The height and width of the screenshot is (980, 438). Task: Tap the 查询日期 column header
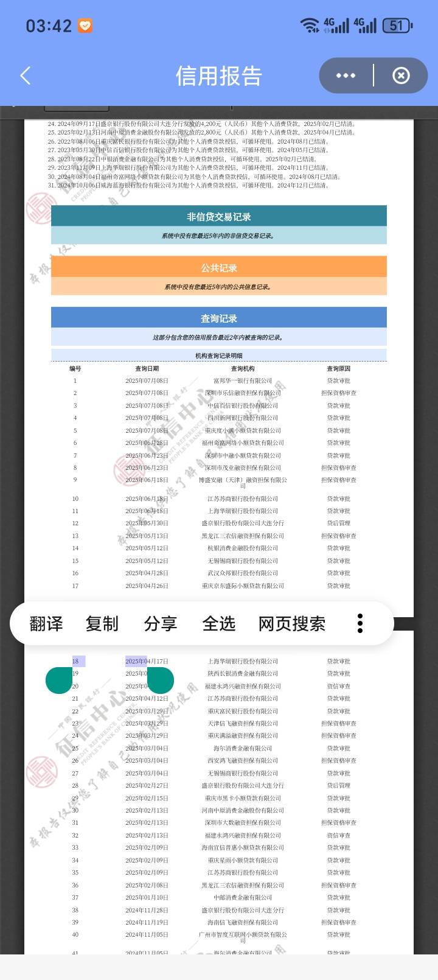[147, 368]
